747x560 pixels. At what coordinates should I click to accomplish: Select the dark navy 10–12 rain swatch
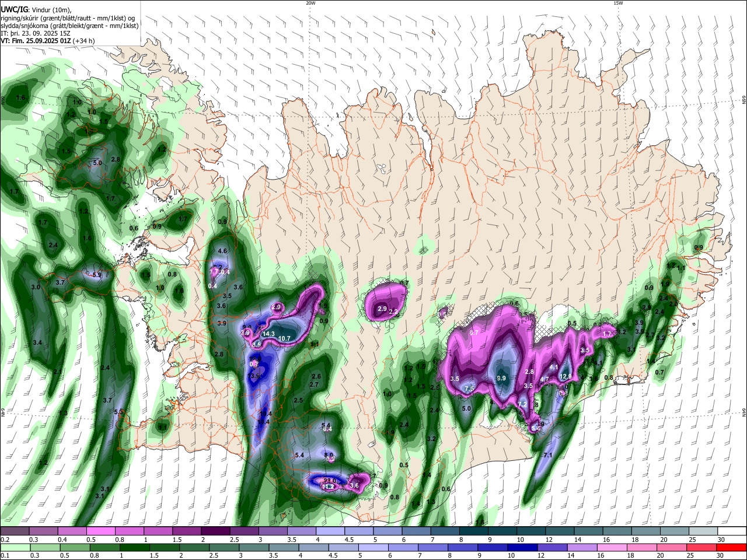pos(522,547)
